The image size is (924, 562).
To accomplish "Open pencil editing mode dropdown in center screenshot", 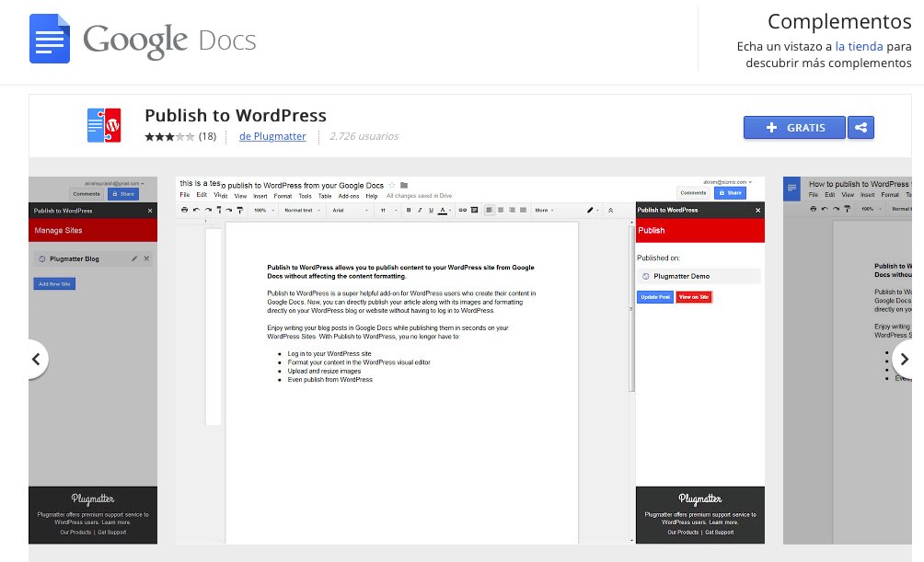I will tap(593, 210).
